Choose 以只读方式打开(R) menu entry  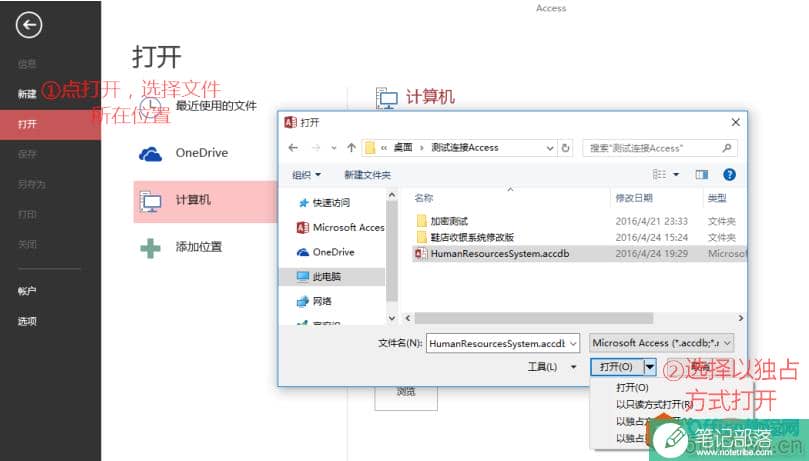tap(654, 404)
